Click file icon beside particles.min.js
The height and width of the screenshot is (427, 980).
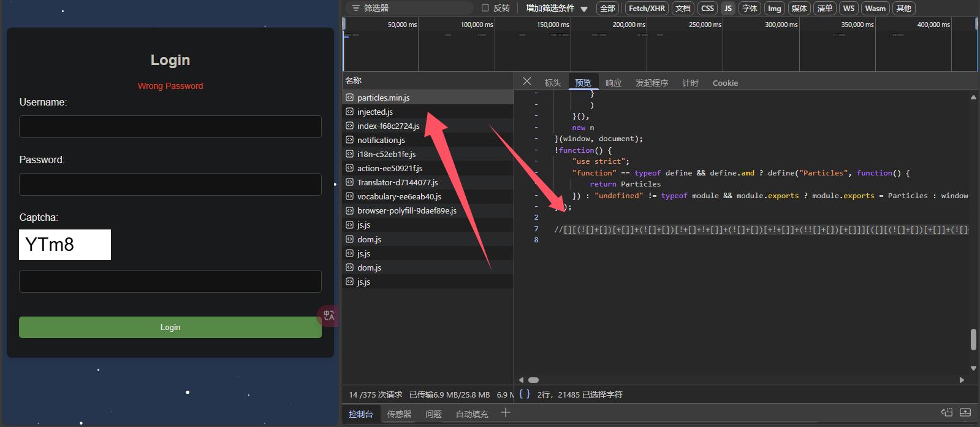pyautogui.click(x=349, y=98)
